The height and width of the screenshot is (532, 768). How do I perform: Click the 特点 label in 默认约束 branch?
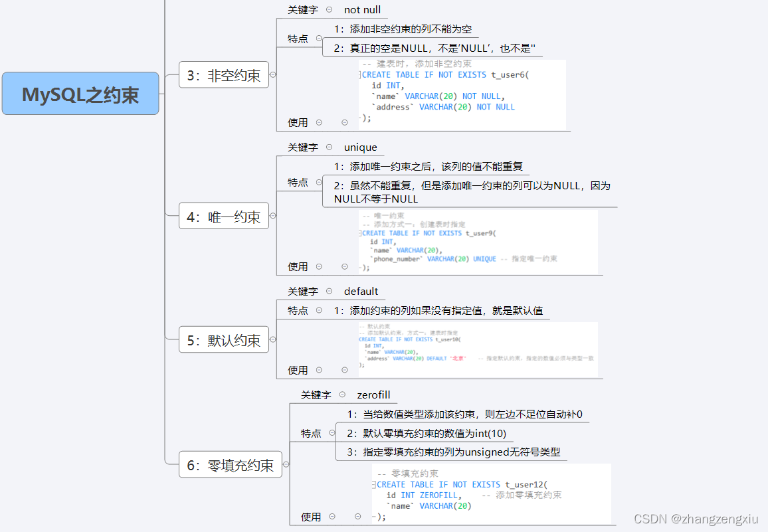[298, 310]
